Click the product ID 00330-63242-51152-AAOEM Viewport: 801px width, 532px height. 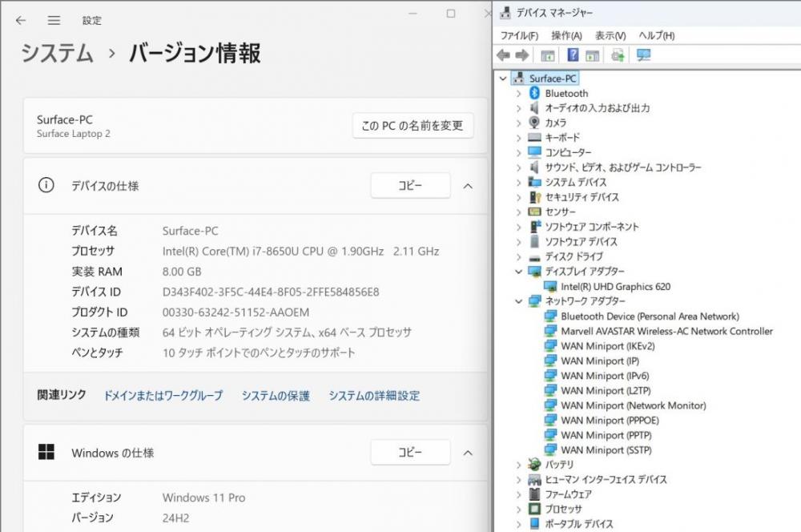coord(235,312)
